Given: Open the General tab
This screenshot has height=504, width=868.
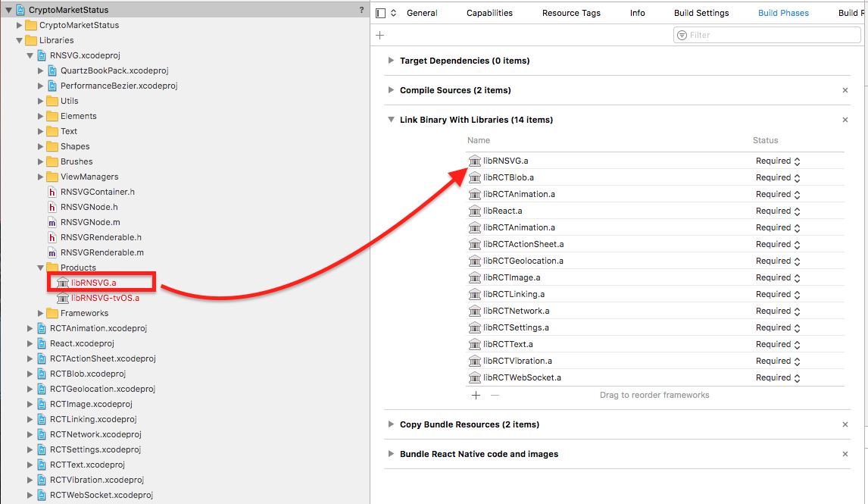Looking at the screenshot, I should 422,13.
